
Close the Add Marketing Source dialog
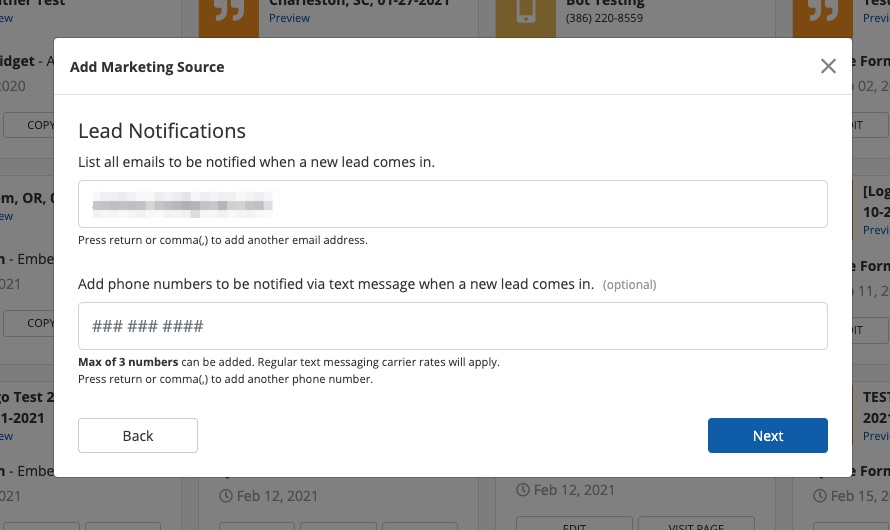click(828, 67)
